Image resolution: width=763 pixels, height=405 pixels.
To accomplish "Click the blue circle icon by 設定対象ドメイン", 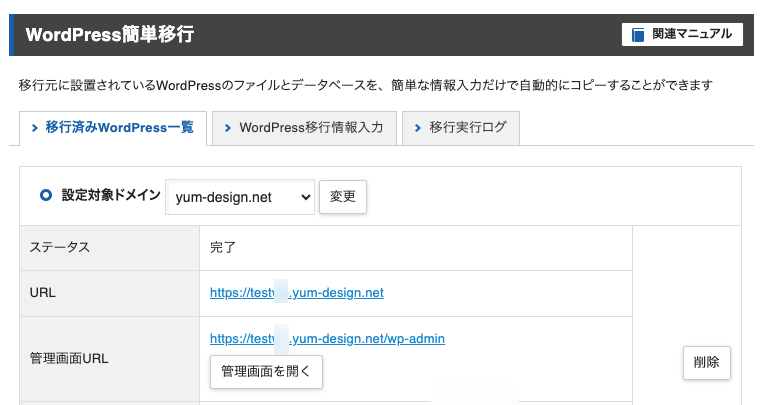I will click(46, 195).
